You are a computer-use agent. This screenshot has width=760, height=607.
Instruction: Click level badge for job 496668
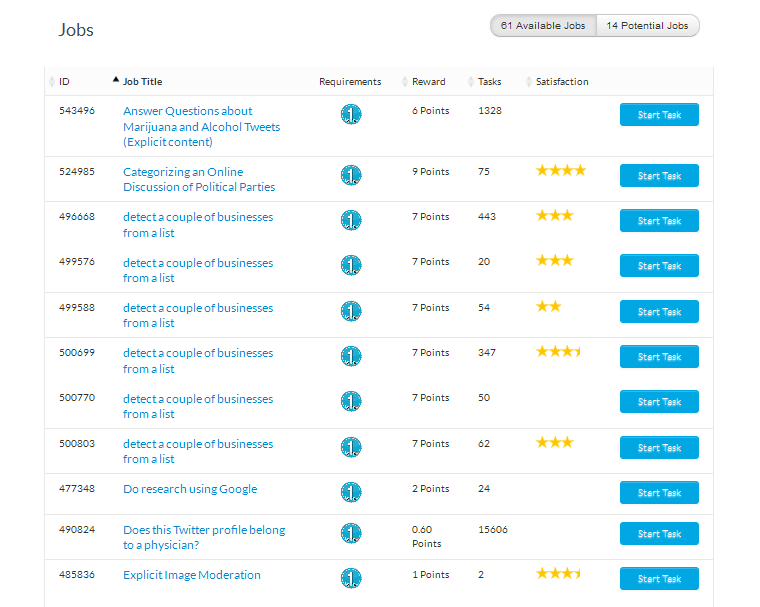click(351, 220)
